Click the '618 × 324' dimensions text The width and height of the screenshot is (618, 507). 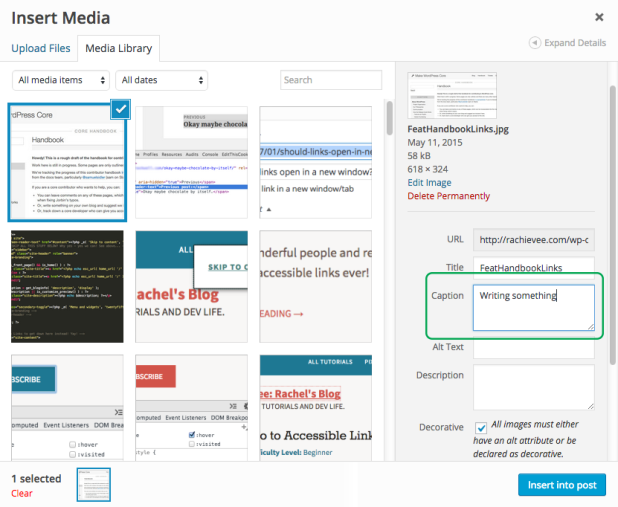point(428,170)
